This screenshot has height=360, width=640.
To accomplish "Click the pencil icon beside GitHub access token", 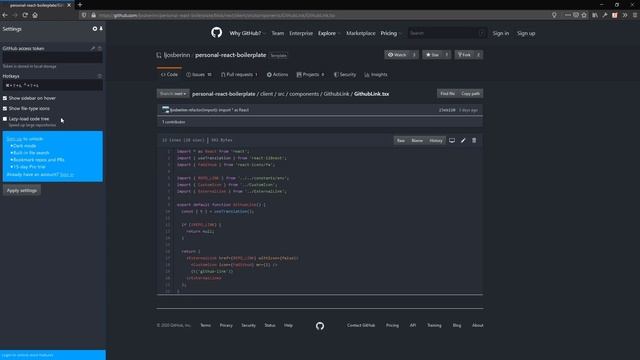I will click(x=93, y=48).
